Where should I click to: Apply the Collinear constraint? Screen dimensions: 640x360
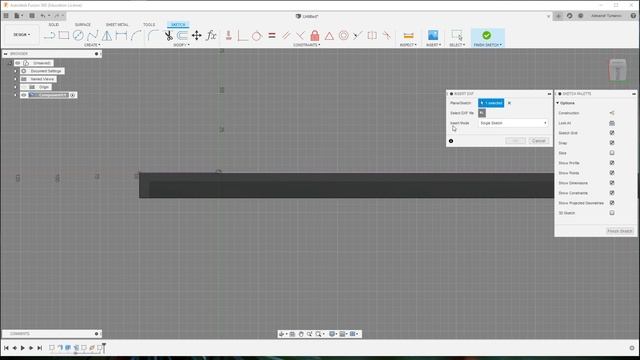pyautogui.click(x=358, y=36)
